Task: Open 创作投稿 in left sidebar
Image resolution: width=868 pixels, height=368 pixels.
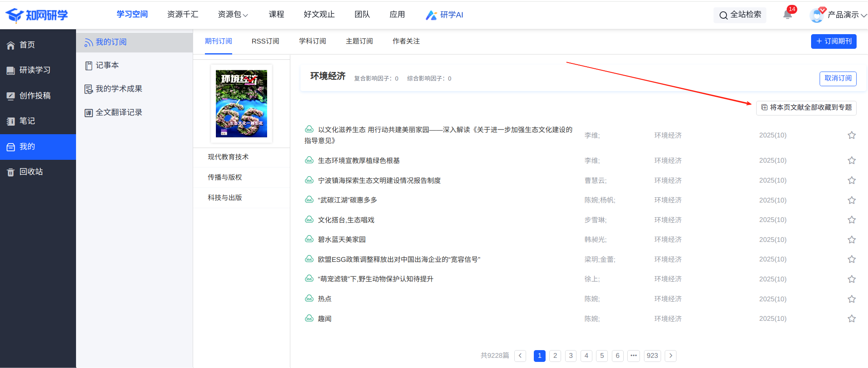Action: (x=35, y=96)
